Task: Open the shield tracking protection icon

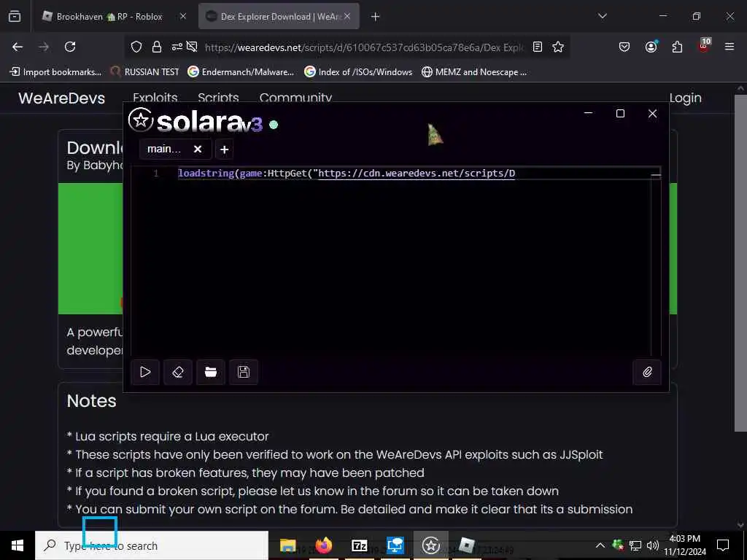Action: (x=136, y=47)
